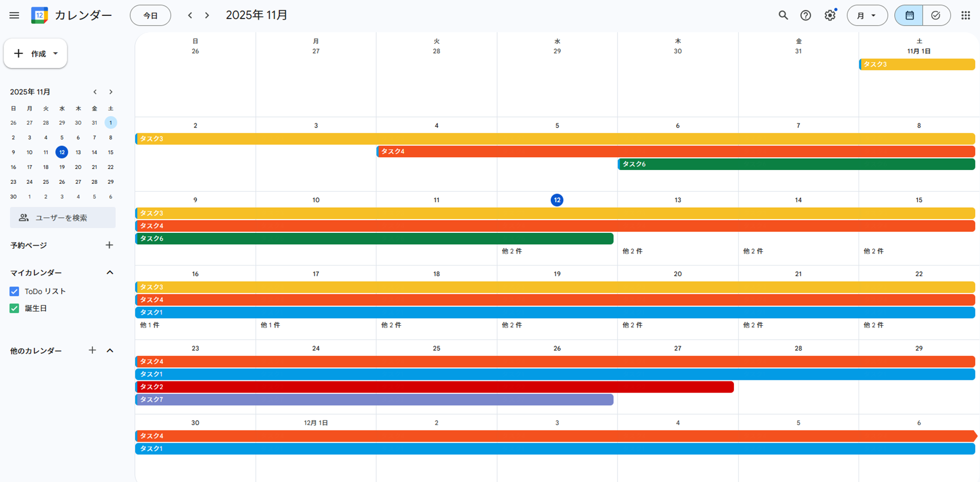The width and height of the screenshot is (980, 482).
Task: Click the search magnifier icon
Action: click(783, 15)
